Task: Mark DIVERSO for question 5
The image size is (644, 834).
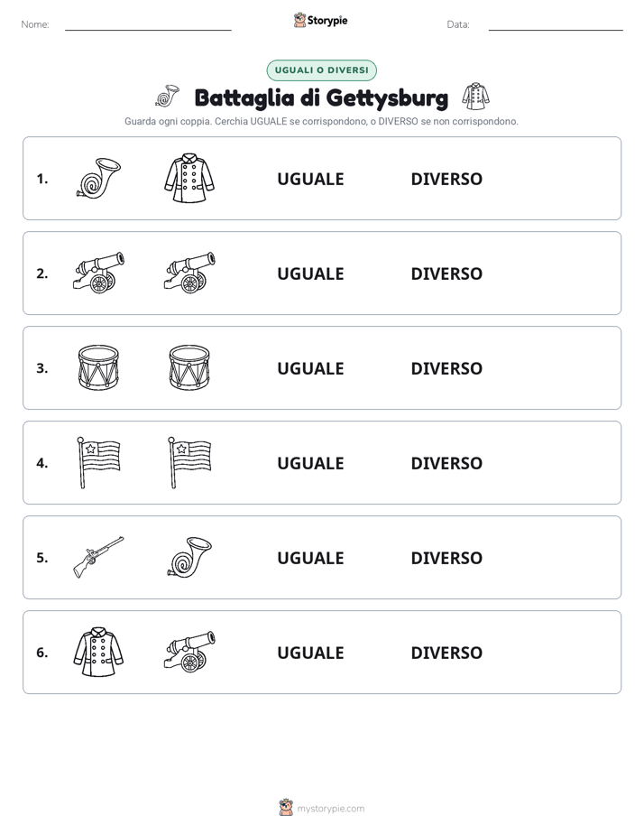Action: pyautogui.click(x=446, y=558)
